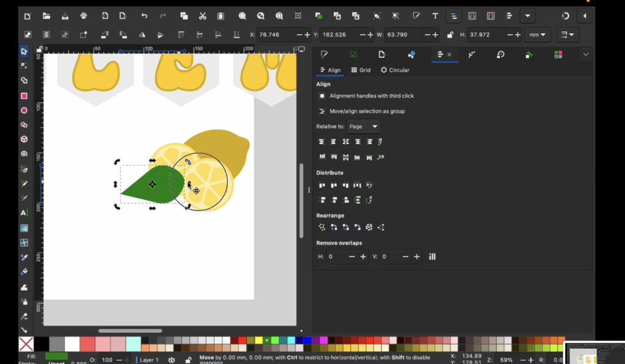Open the XML editor icon
This screenshot has height=364, width=625.
pos(472,16)
